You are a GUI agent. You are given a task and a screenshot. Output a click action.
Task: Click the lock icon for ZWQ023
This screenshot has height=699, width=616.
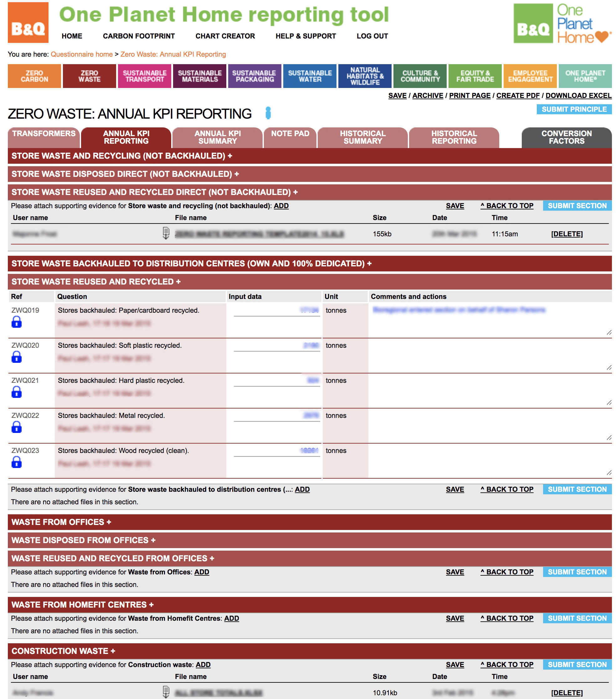point(16,462)
